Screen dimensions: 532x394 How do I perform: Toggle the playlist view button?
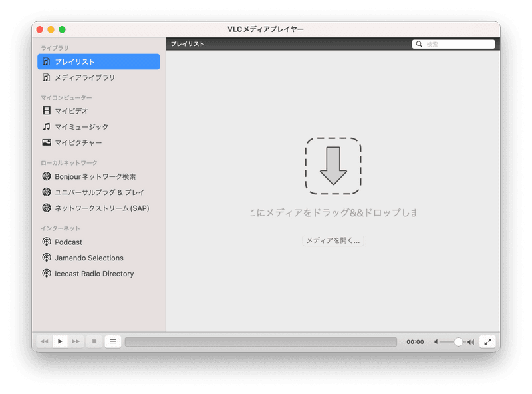112,341
